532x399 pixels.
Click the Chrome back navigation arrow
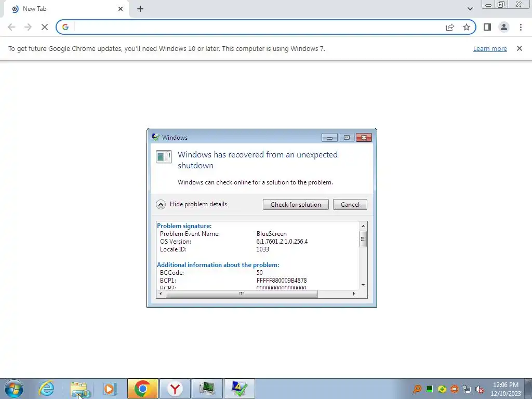coord(11,27)
